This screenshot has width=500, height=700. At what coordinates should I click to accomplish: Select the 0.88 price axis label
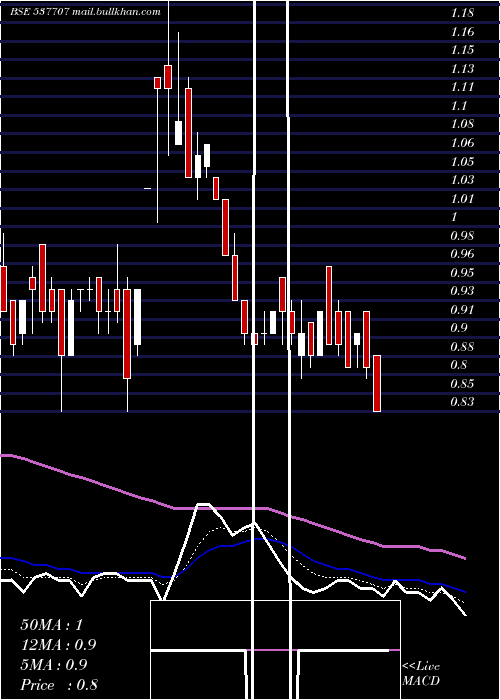pos(462,346)
